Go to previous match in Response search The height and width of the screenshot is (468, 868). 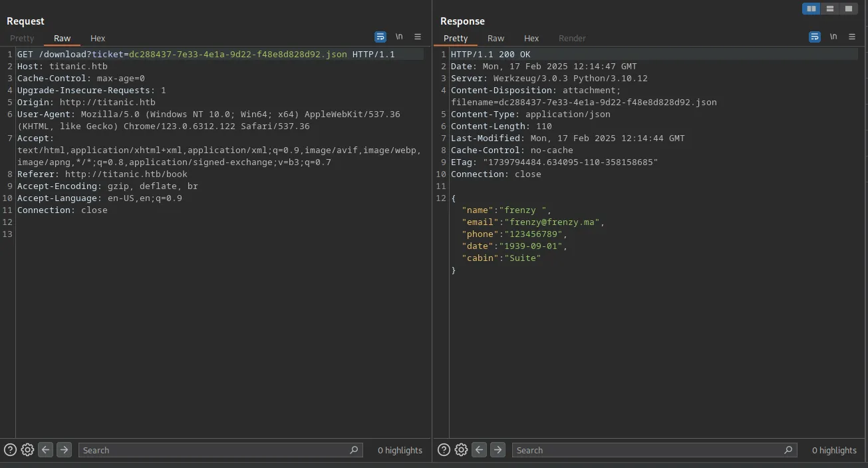[479, 450]
